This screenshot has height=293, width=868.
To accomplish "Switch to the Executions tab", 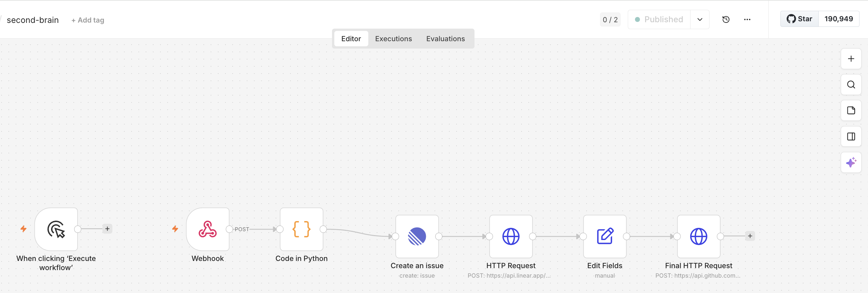I will [393, 39].
